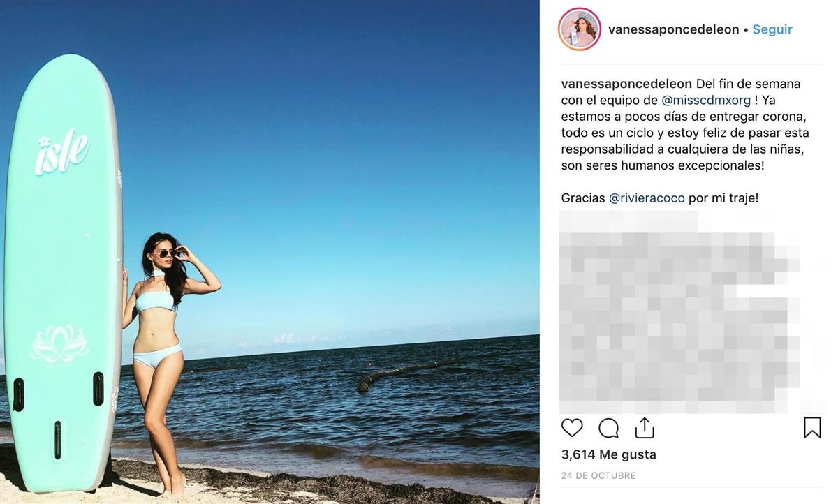Click the isle logo on the paddleboard
Viewport: 838px width, 504px height.
(x=62, y=151)
